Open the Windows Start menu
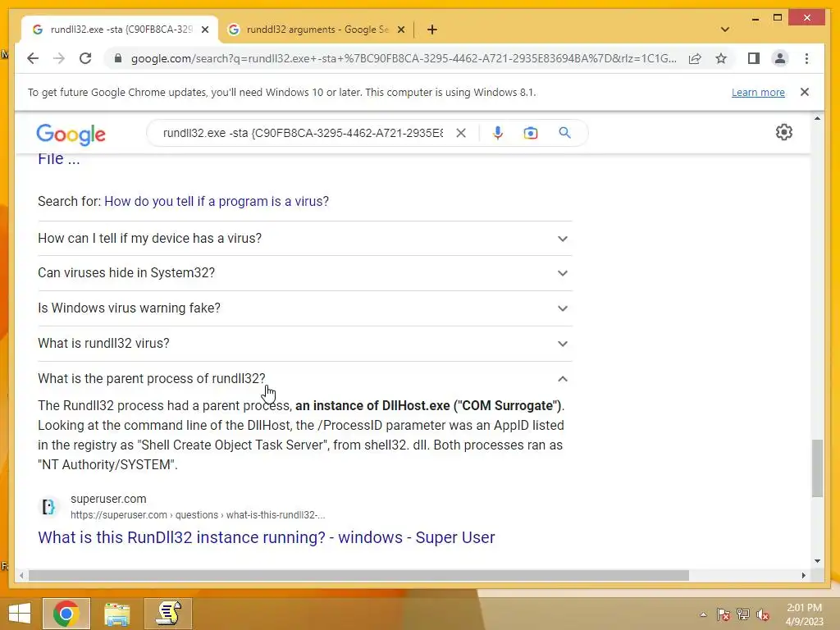The width and height of the screenshot is (840, 630). pyautogui.click(x=20, y=614)
